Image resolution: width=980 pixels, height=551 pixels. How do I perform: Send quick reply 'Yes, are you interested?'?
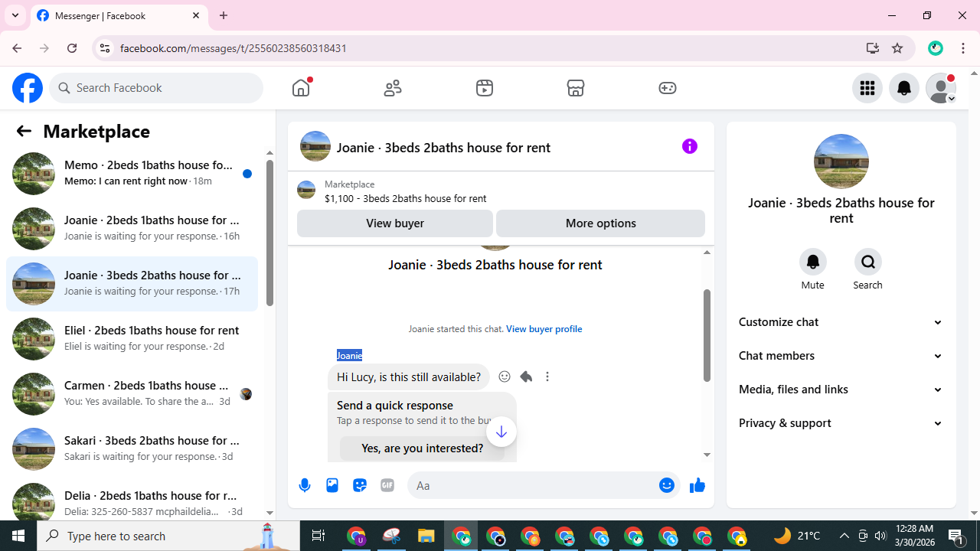point(422,448)
